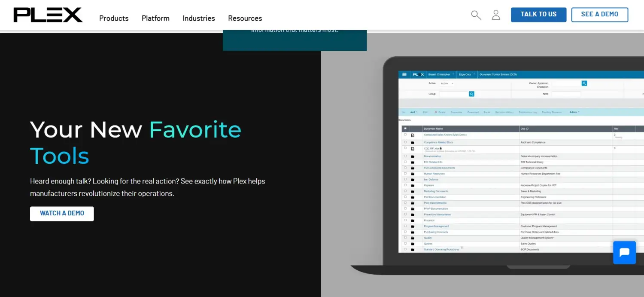Open the site search magnifier icon
644x297 pixels.
(x=476, y=15)
